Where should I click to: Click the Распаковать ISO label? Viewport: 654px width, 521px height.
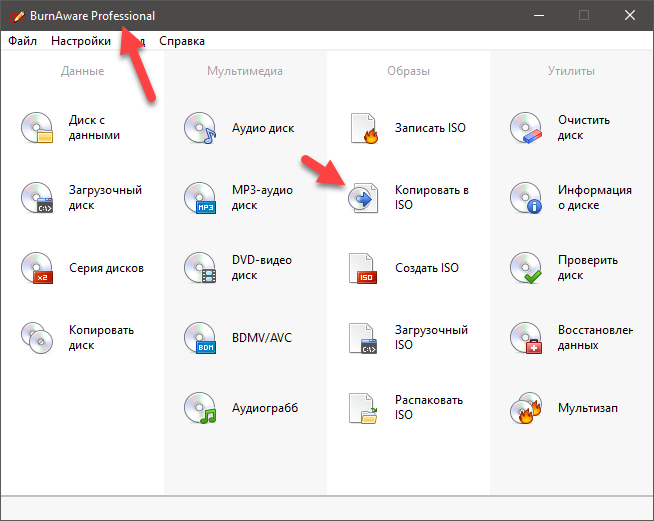coord(429,408)
